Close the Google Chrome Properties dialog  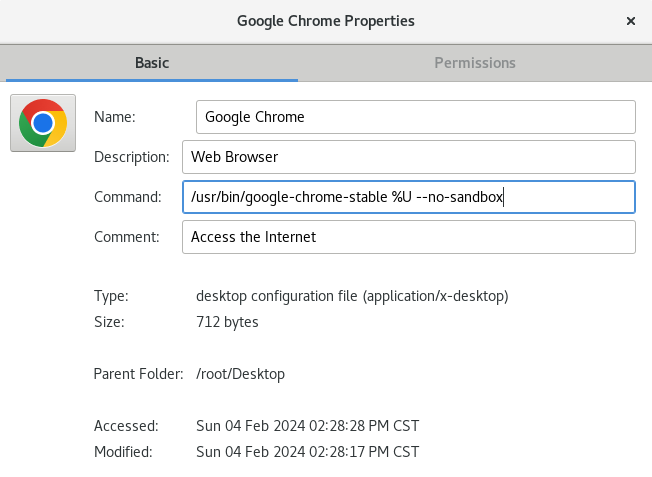point(631,21)
